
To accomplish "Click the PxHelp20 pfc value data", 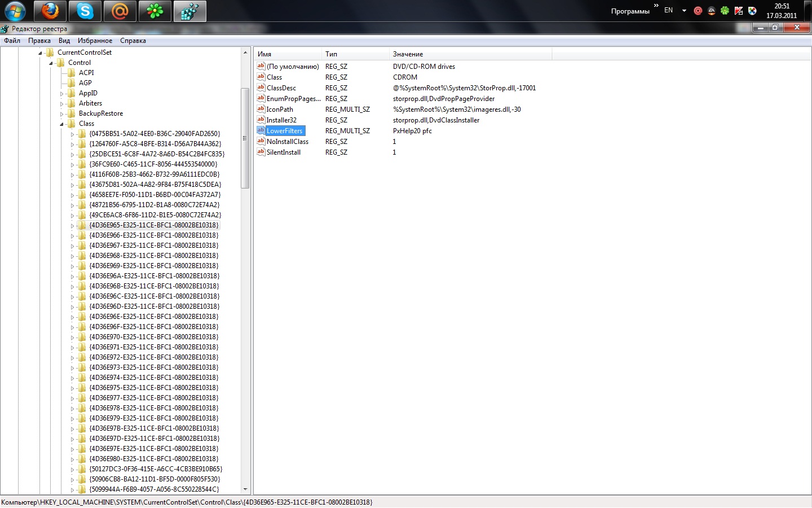I will (x=412, y=131).
